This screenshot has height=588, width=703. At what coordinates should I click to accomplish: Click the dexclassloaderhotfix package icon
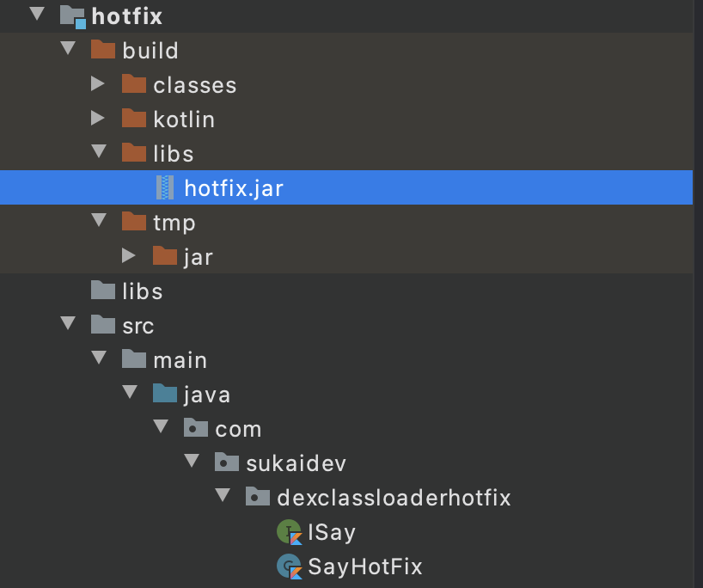(x=257, y=498)
